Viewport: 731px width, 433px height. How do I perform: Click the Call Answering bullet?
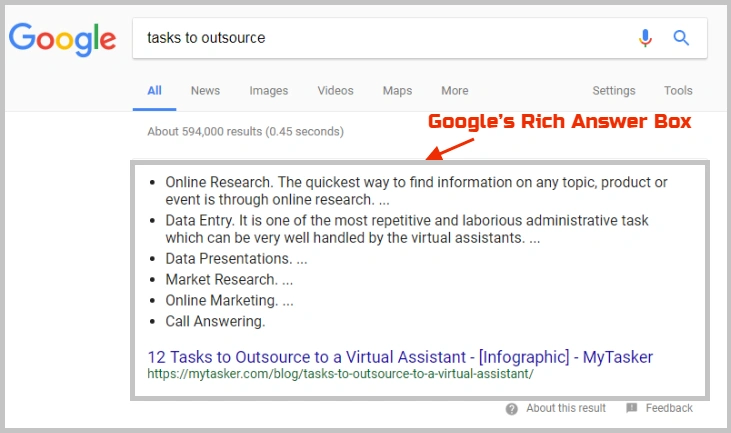(215, 322)
